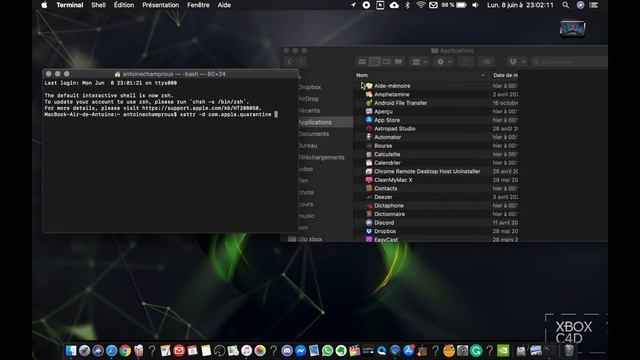Open Dropbox dropdown in Finder toolbar
The height and width of the screenshot is (360, 640).
(516, 62)
